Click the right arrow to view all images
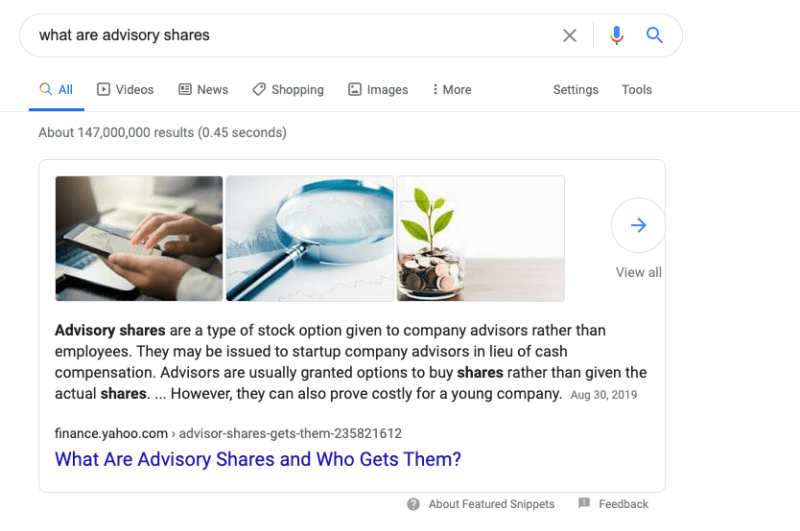This screenshot has width=800, height=531. pyautogui.click(x=638, y=226)
